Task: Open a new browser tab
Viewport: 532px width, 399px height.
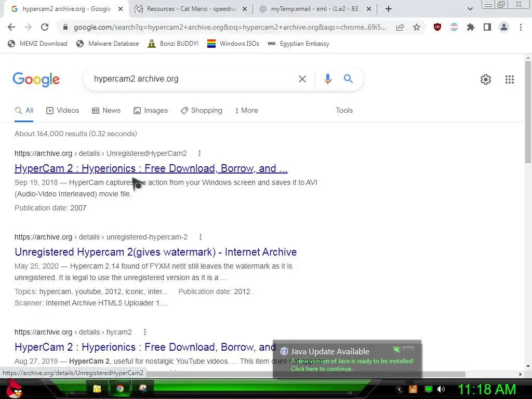Action: tap(389, 9)
